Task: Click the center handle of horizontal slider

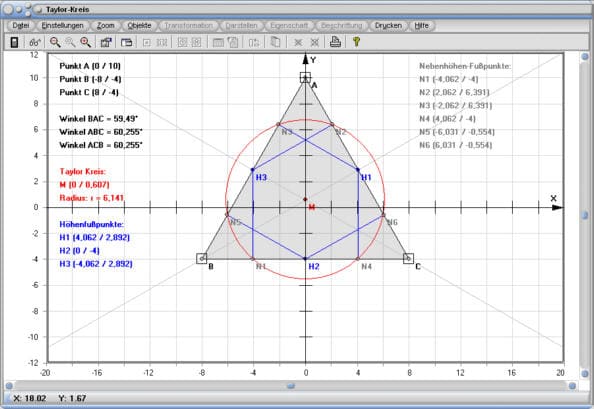Action: click(x=291, y=386)
